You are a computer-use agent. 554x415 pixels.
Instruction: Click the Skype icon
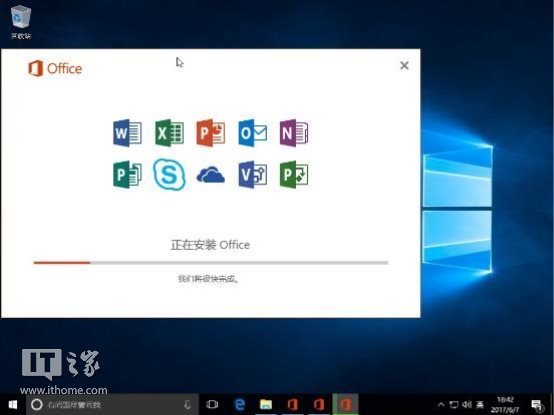169,174
